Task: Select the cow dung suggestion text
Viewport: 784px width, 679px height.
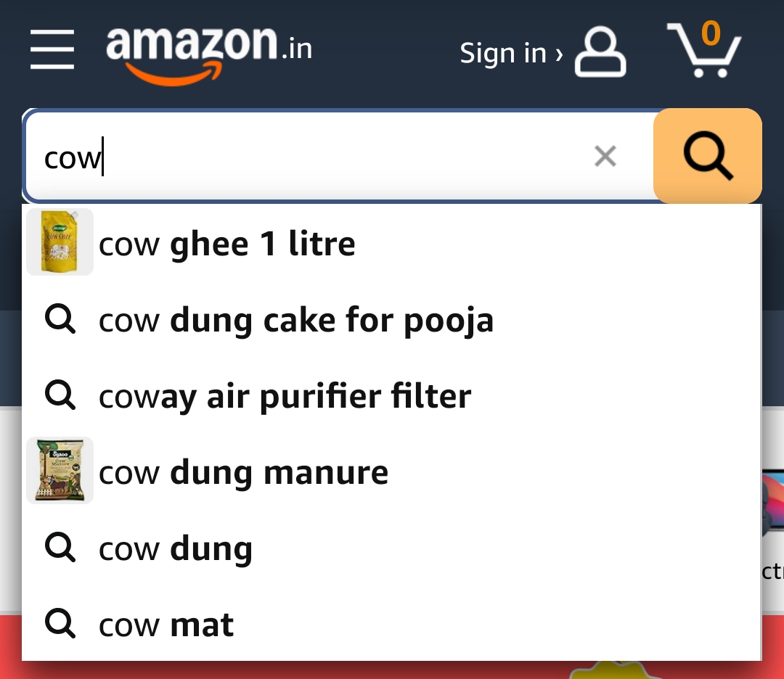Action: pos(176,550)
